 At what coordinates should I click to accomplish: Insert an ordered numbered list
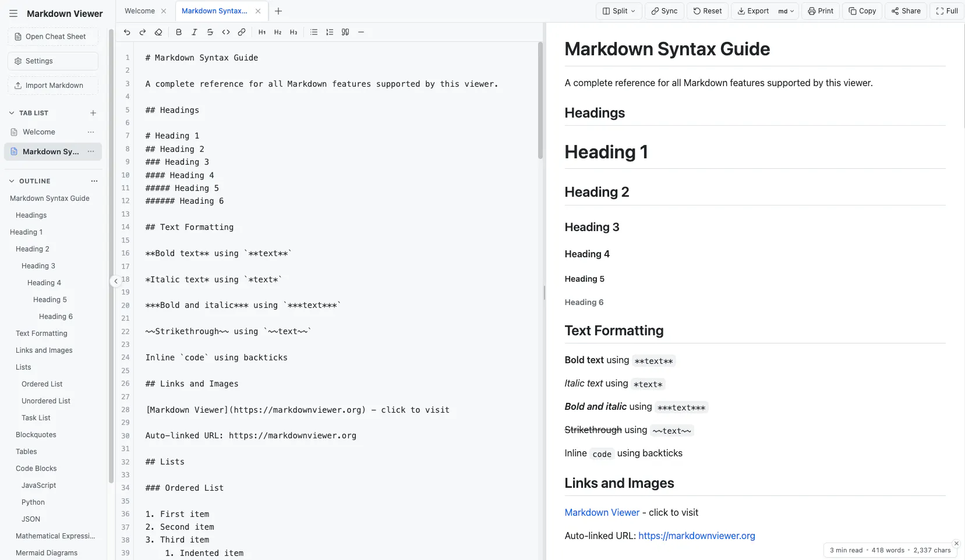[x=330, y=32]
